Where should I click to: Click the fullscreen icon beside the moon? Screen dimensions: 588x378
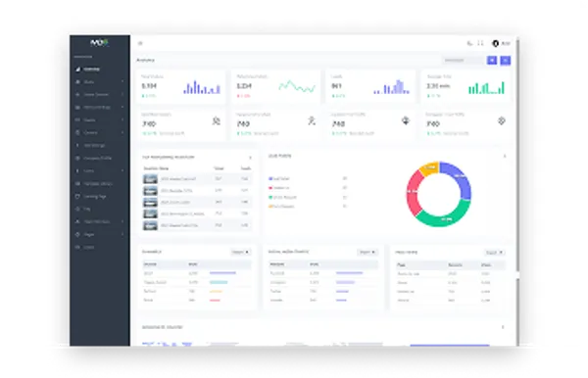480,43
